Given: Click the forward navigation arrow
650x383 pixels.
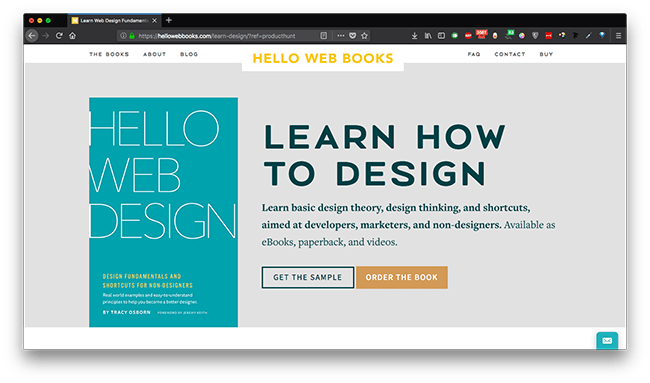Looking at the screenshot, I should point(46,36).
